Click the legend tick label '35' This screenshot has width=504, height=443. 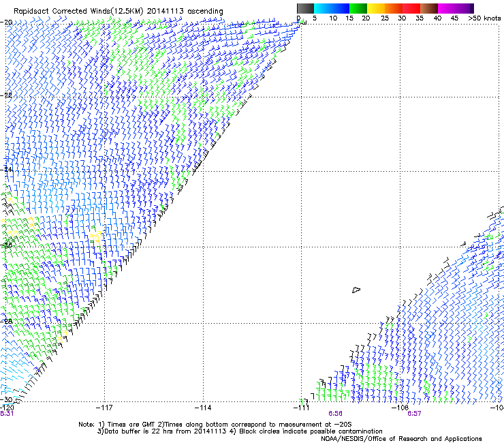[x=420, y=18]
